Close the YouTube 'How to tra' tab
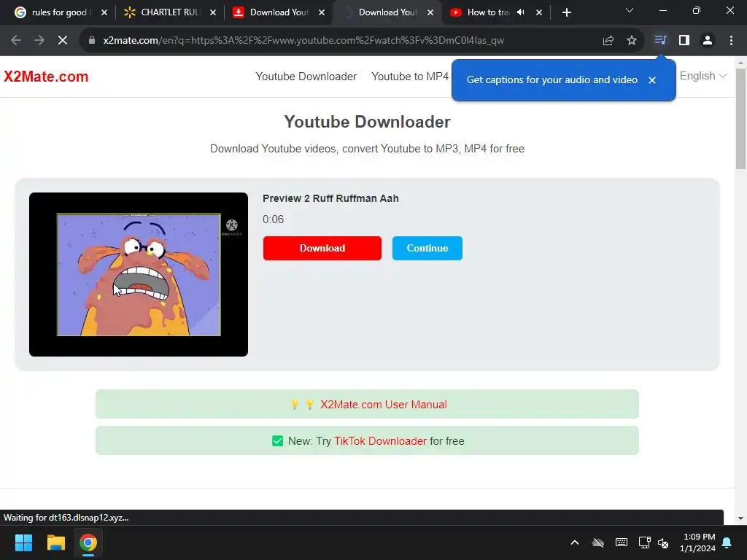The height and width of the screenshot is (560, 747). (539, 12)
